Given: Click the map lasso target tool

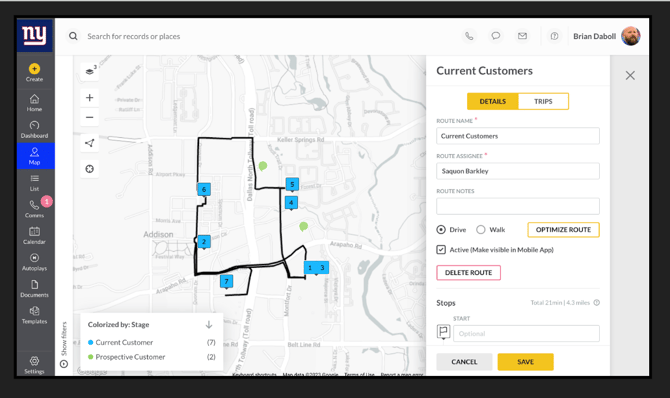Looking at the screenshot, I should pos(89,169).
